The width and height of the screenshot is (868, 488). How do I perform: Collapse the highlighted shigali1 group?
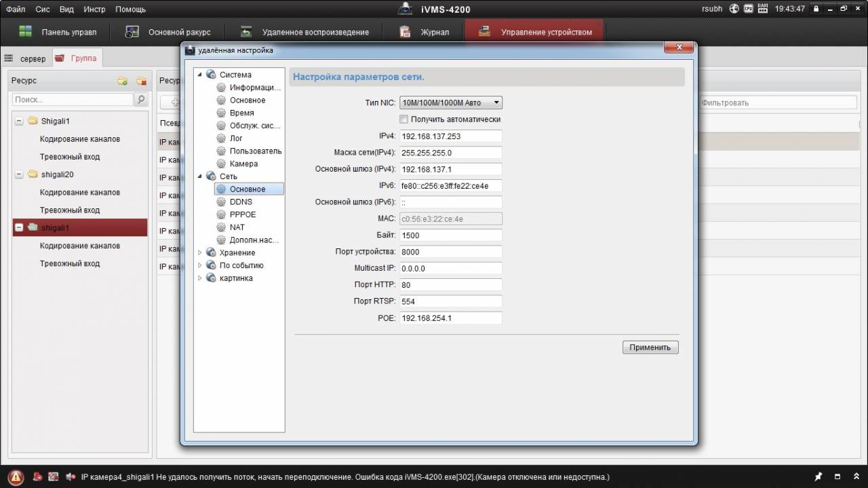click(19, 227)
